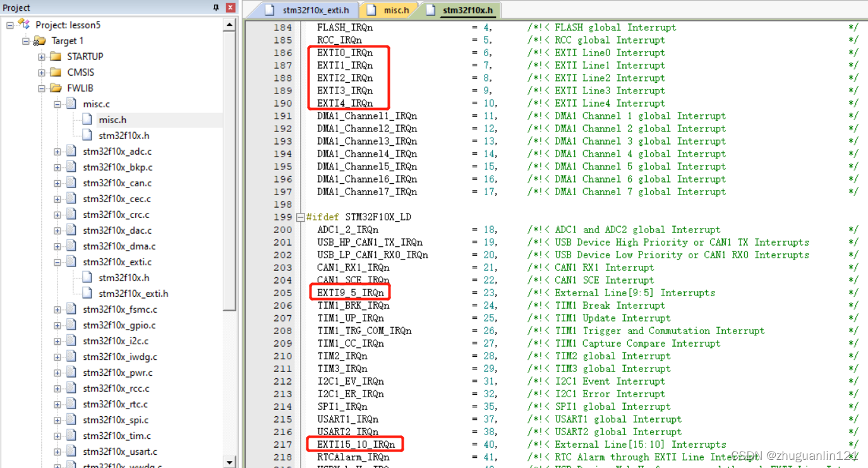
Task: Click the stm32f10x_fsmc.c file icon
Action: coord(71,309)
